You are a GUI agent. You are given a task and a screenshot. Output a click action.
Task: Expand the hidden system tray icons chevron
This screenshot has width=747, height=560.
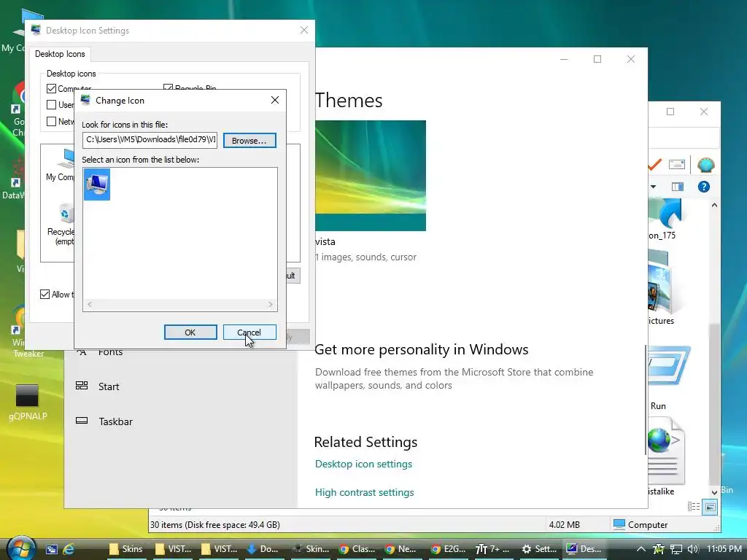[x=641, y=549]
